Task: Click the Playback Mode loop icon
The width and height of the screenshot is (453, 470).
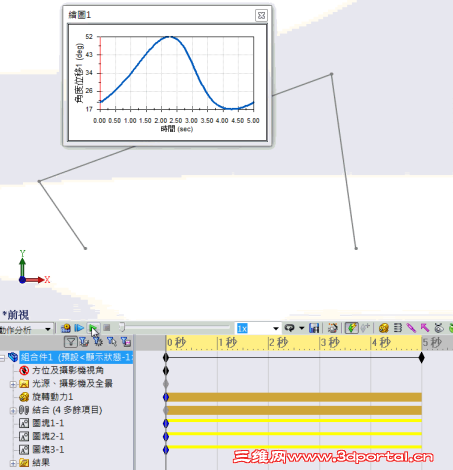Action: pos(289,328)
